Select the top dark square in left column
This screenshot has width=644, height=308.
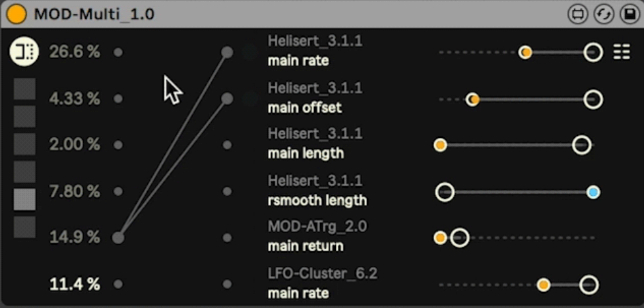point(24,88)
